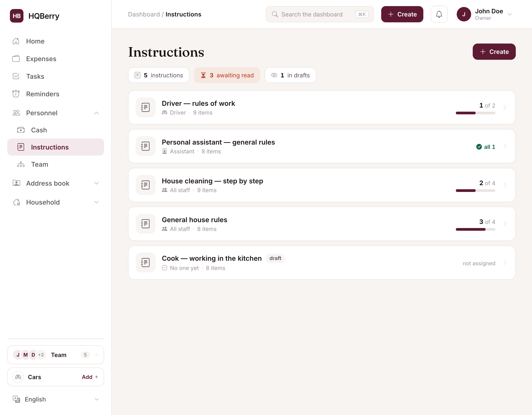Open Cook row chevron arrow
The height and width of the screenshot is (415, 532).
click(505, 263)
